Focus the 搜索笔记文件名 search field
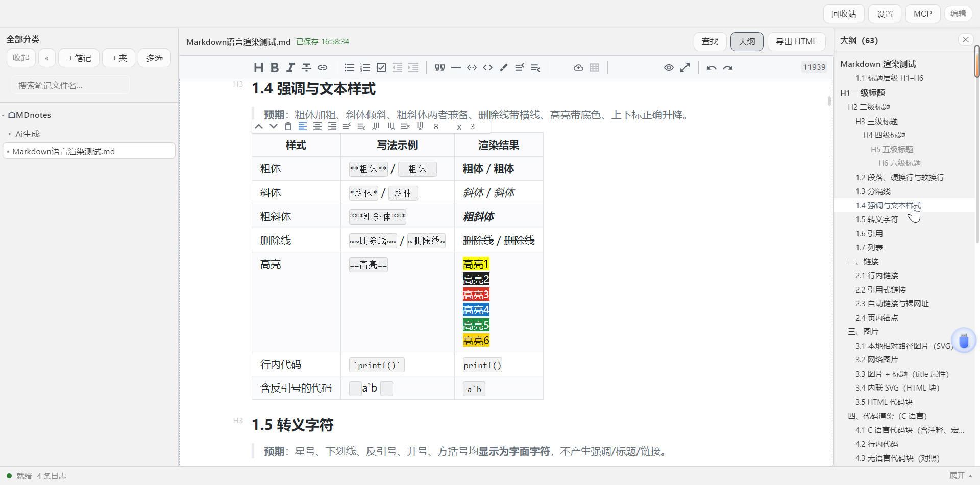 point(71,85)
